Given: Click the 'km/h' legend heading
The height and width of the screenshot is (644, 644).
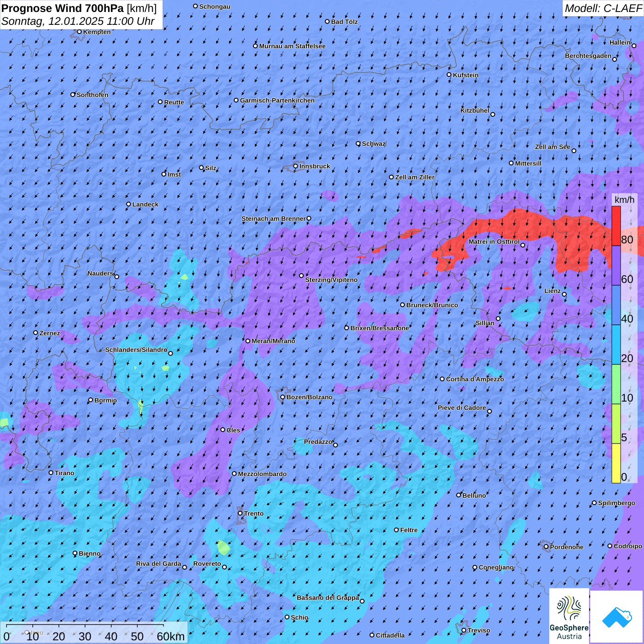Looking at the screenshot, I should (624, 200).
